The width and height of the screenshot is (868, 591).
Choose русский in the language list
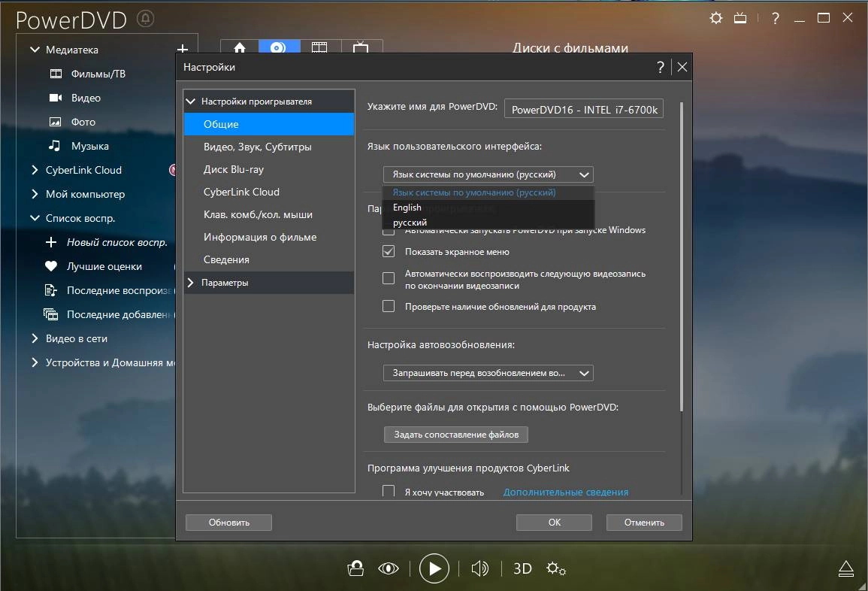click(488, 222)
